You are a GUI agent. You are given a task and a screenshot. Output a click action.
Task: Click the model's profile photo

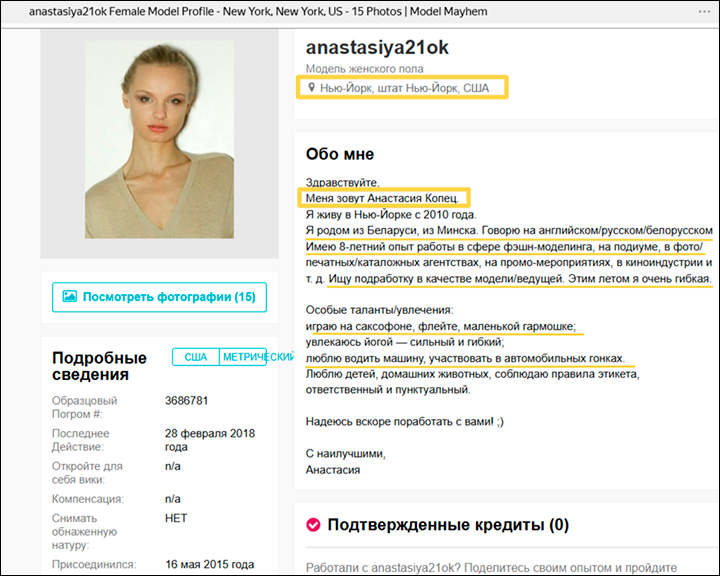[159, 139]
